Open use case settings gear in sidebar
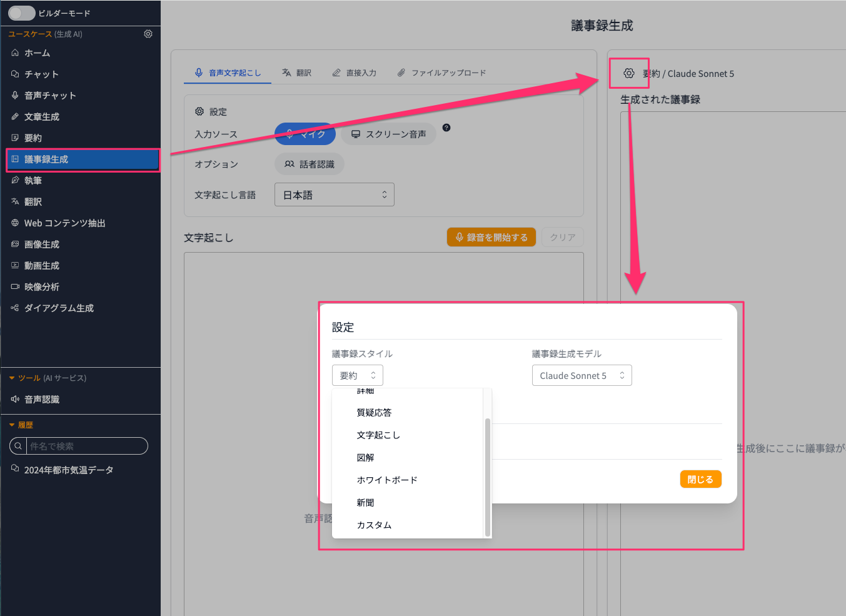The width and height of the screenshot is (846, 616). point(148,34)
